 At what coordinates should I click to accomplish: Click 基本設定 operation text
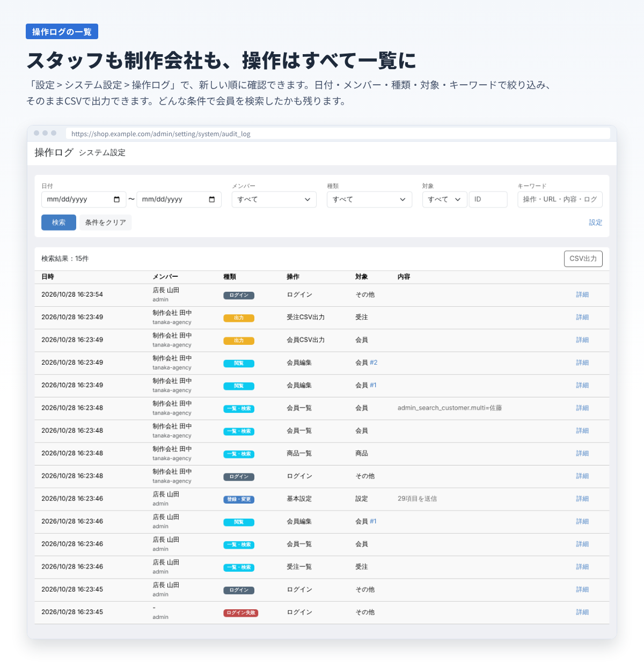pyautogui.click(x=299, y=499)
